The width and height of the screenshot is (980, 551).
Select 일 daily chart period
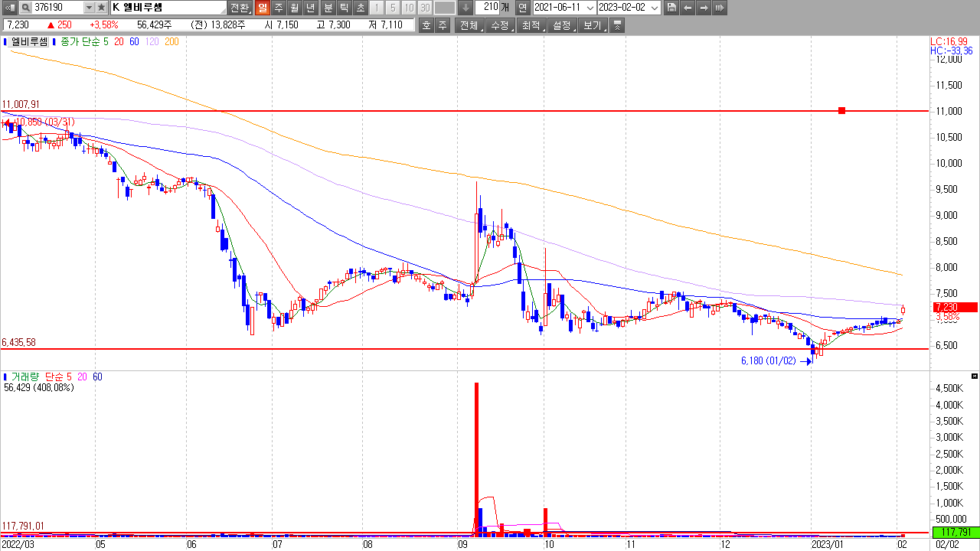(x=262, y=8)
